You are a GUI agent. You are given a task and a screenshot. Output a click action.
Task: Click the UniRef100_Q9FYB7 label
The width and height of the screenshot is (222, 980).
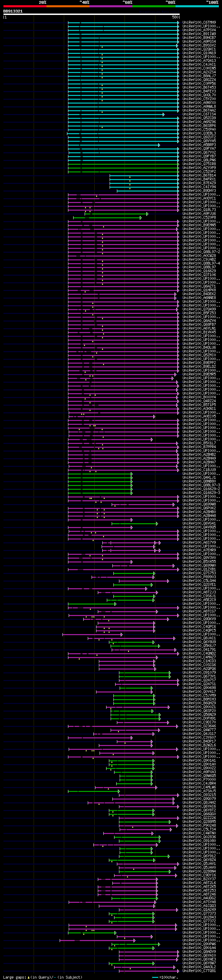[x=199, y=156]
